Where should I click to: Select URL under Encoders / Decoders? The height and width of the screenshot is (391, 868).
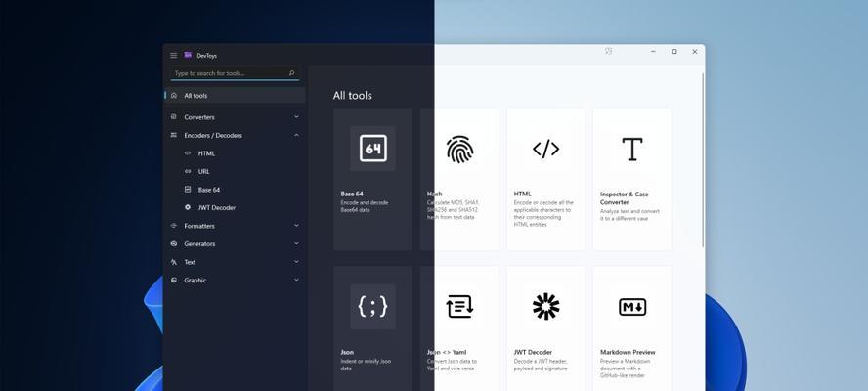tap(204, 171)
